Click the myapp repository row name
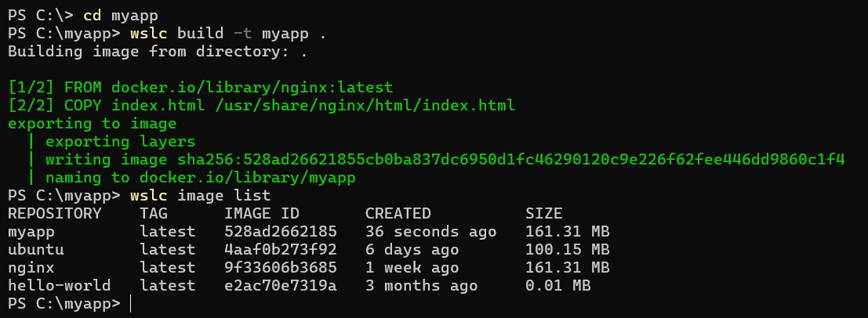 point(31,232)
